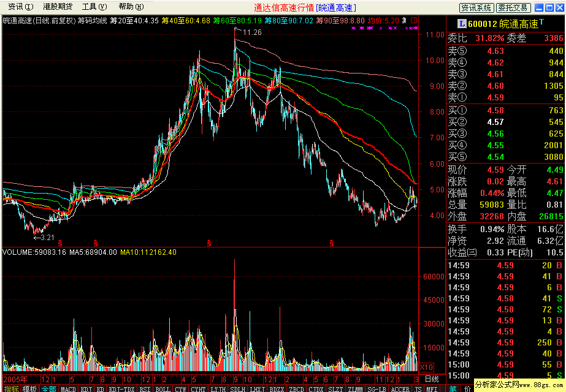
Task: Click the X10 volume scale box
Action: (427, 367)
